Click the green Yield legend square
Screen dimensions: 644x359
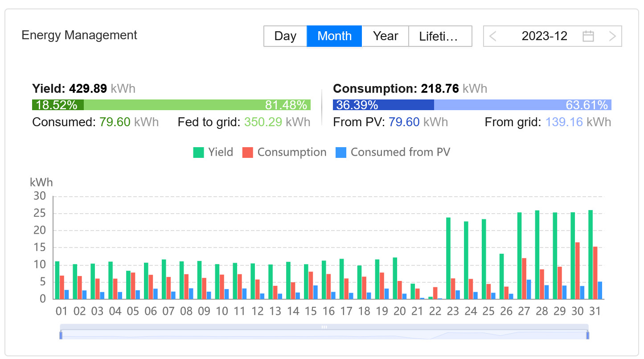[198, 152]
